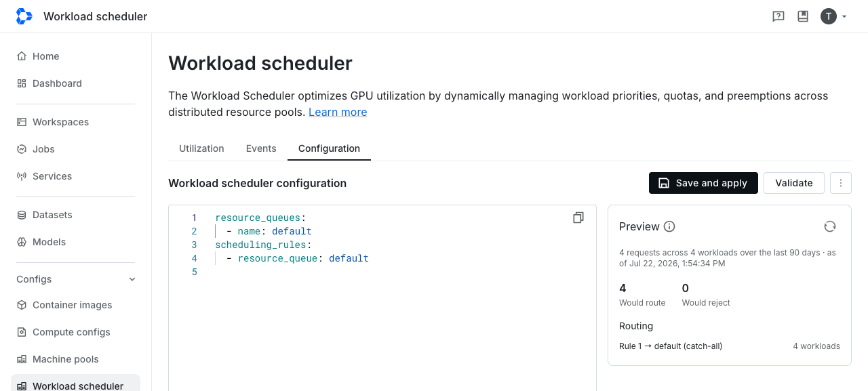
Task: Switch to the Utilization tab
Action: click(x=201, y=148)
